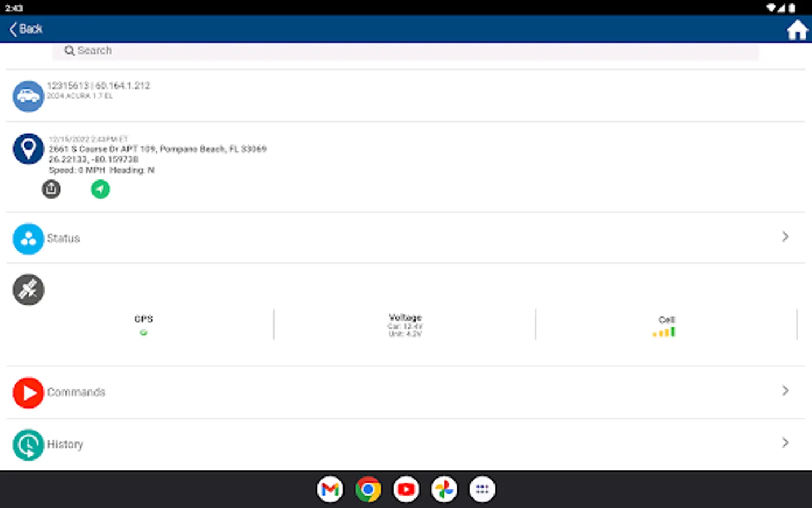Image resolution: width=812 pixels, height=508 pixels.
Task: Select address 2661 S Course Dr APT 109
Action: pyautogui.click(x=157, y=149)
